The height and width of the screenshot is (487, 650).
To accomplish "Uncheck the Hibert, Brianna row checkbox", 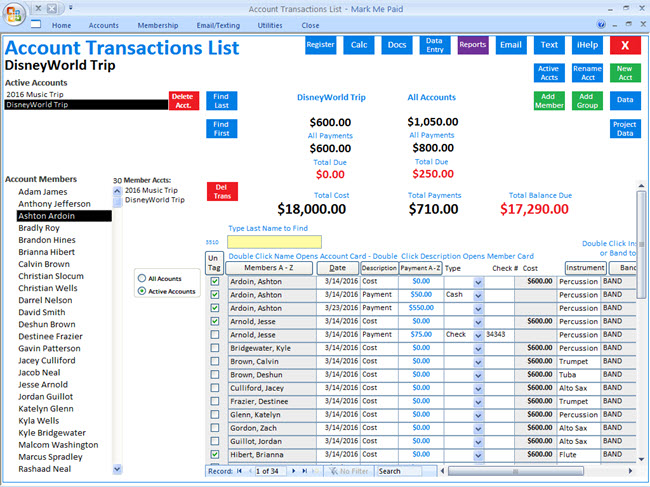I will point(215,453).
